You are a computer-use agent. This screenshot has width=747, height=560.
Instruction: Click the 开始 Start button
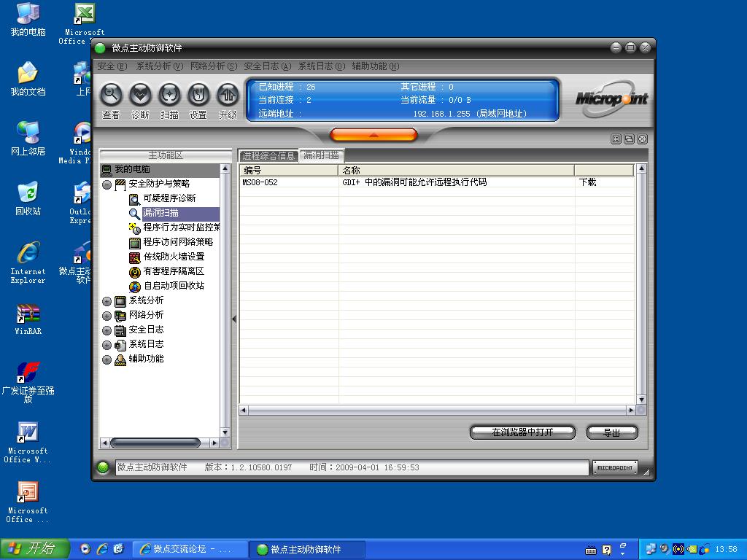tap(34, 549)
